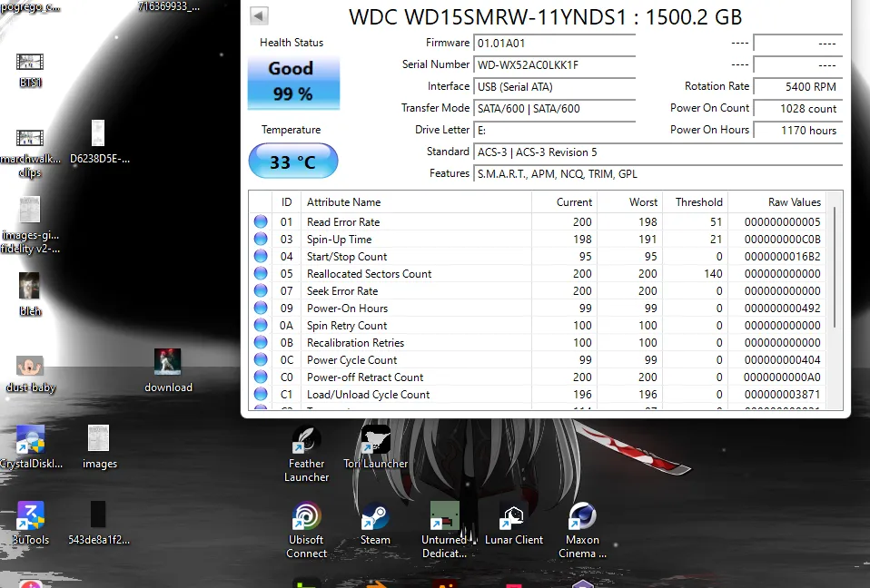Click the Recalibration Retries attribute name
The image size is (870, 588).
pos(356,343)
